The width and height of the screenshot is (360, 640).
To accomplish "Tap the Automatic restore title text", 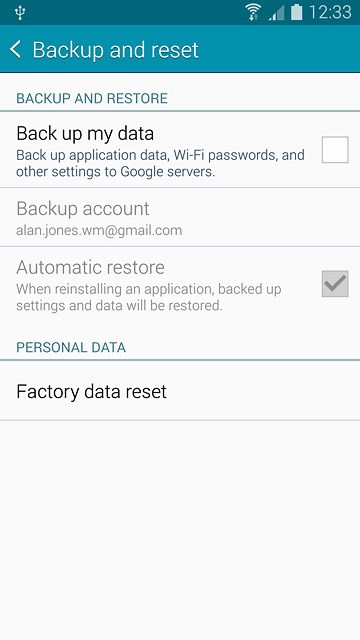I will (x=90, y=267).
